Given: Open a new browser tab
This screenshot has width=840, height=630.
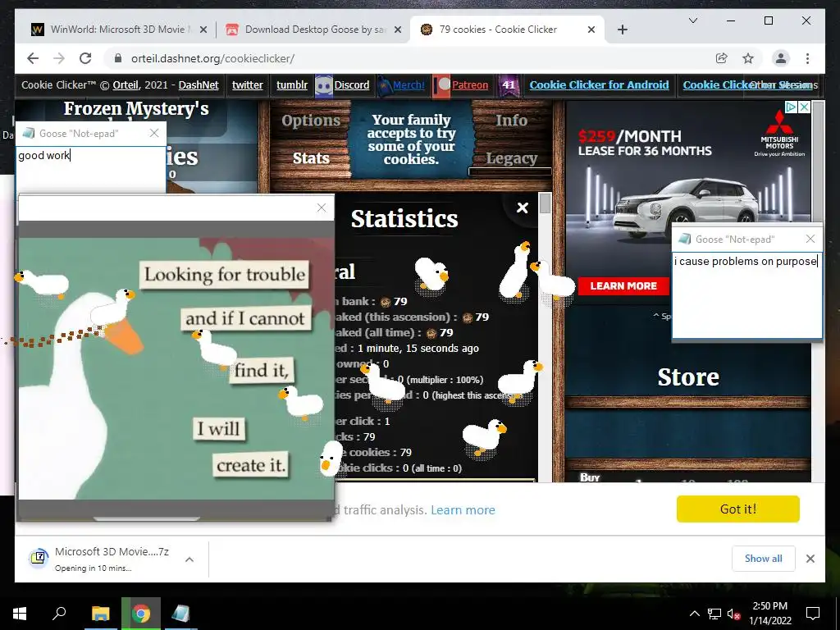Looking at the screenshot, I should click(x=622, y=30).
